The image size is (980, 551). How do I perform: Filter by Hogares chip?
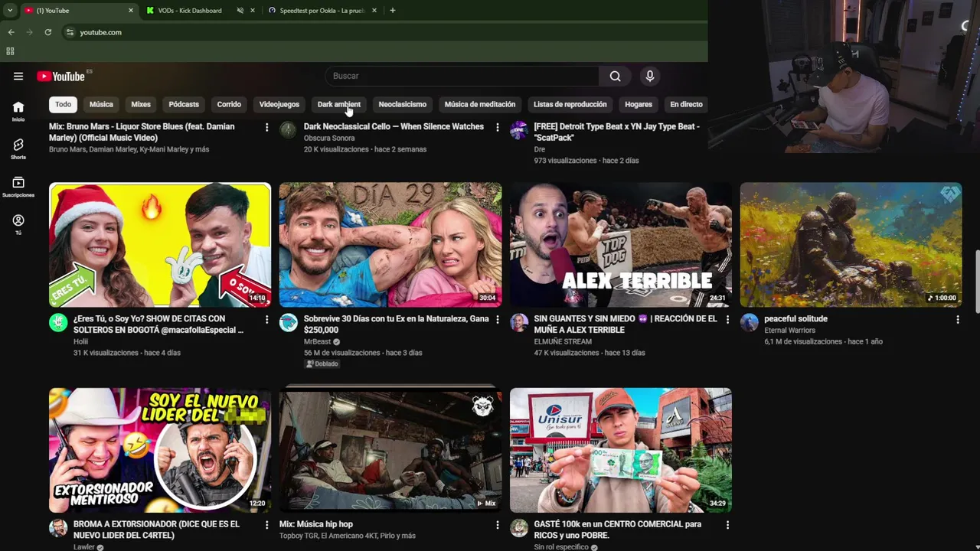[x=639, y=104]
